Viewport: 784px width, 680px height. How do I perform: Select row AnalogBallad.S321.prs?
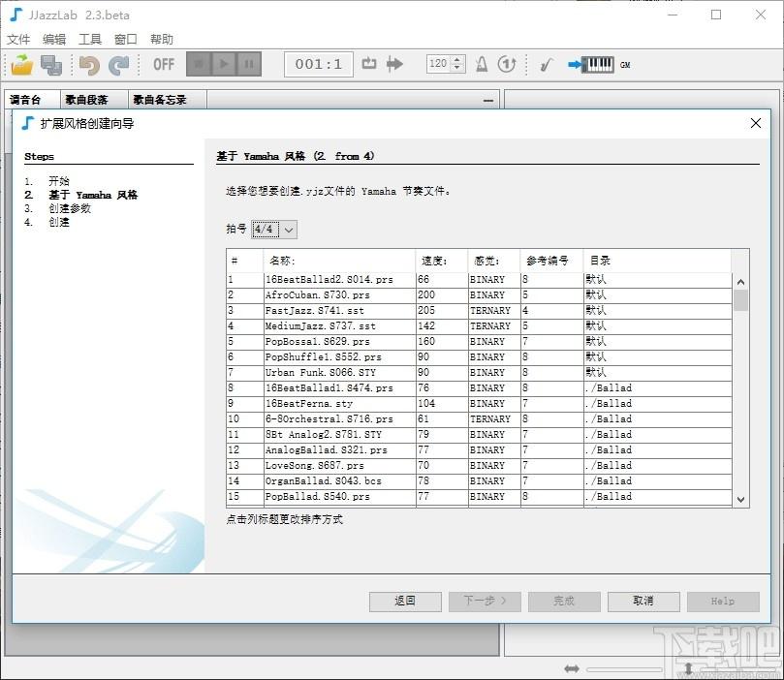pos(479,450)
